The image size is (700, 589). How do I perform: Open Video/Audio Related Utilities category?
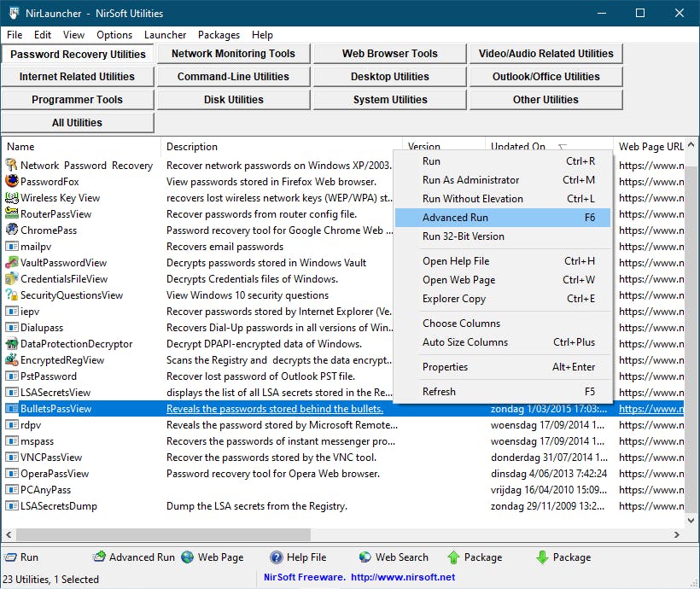(546, 54)
